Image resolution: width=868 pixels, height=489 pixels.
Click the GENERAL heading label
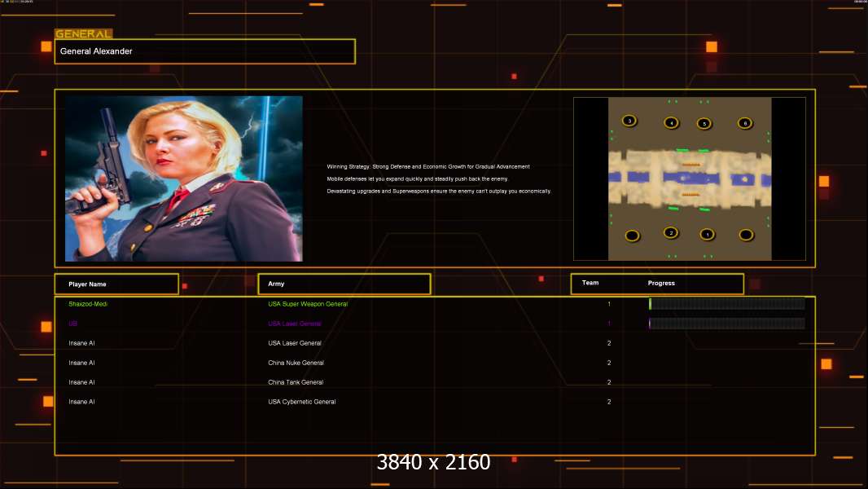(x=84, y=33)
